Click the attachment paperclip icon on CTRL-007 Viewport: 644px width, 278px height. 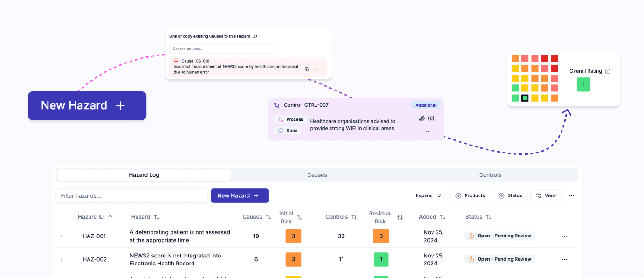pos(422,118)
